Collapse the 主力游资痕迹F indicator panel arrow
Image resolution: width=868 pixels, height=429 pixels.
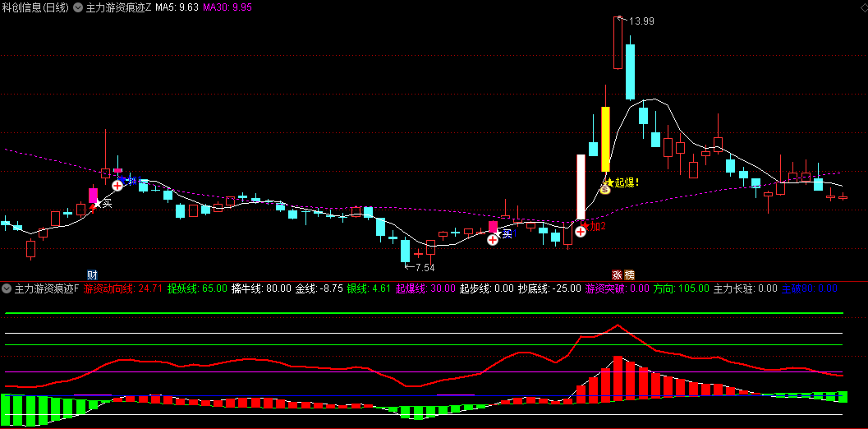point(7,288)
